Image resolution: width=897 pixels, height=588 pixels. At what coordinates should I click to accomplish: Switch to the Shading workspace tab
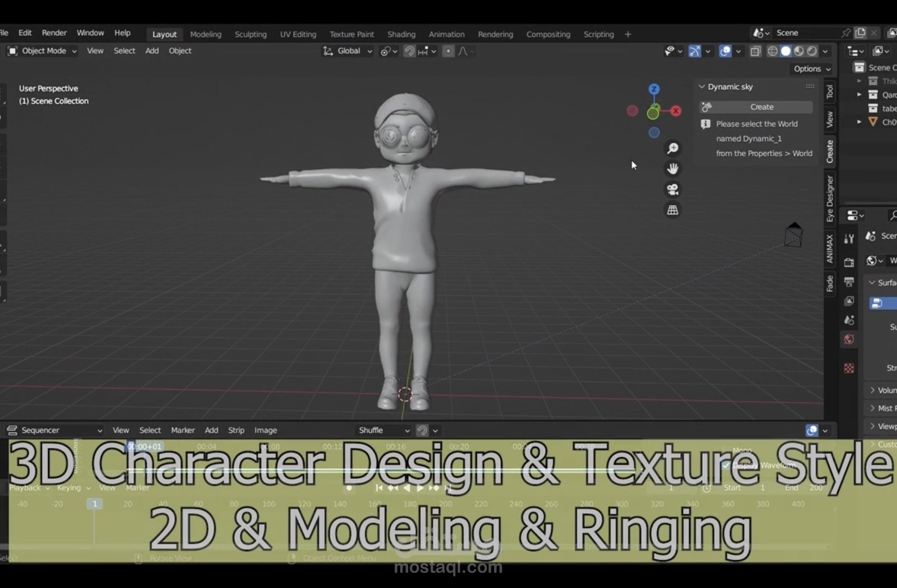[x=401, y=34]
